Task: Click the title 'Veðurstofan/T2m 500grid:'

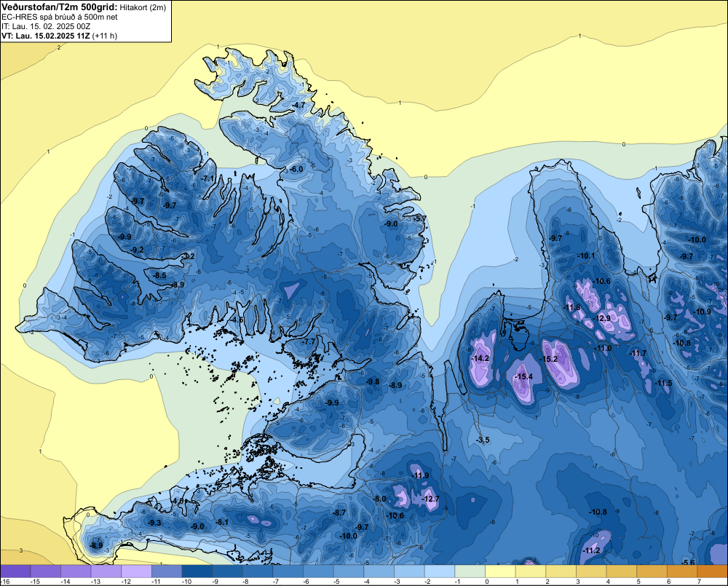Action: [60, 7]
